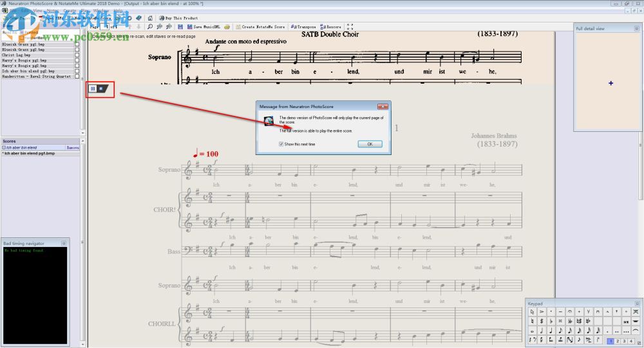Tick checkbox for Ich aber bin elend pg2.bmp
This screenshot has width=644, height=348.
77,71
